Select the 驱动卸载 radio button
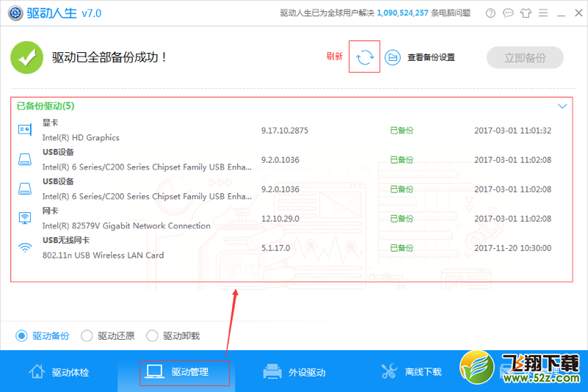This screenshot has width=588, height=392. pyautogui.click(x=152, y=335)
